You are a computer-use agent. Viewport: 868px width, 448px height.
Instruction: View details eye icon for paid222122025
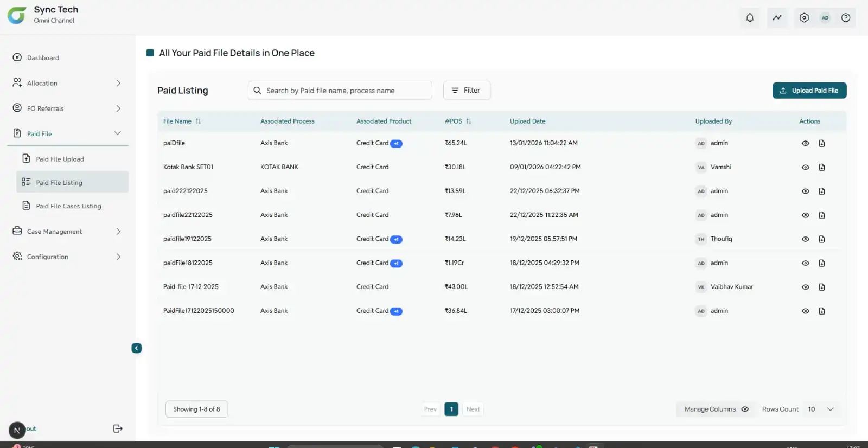pyautogui.click(x=805, y=191)
